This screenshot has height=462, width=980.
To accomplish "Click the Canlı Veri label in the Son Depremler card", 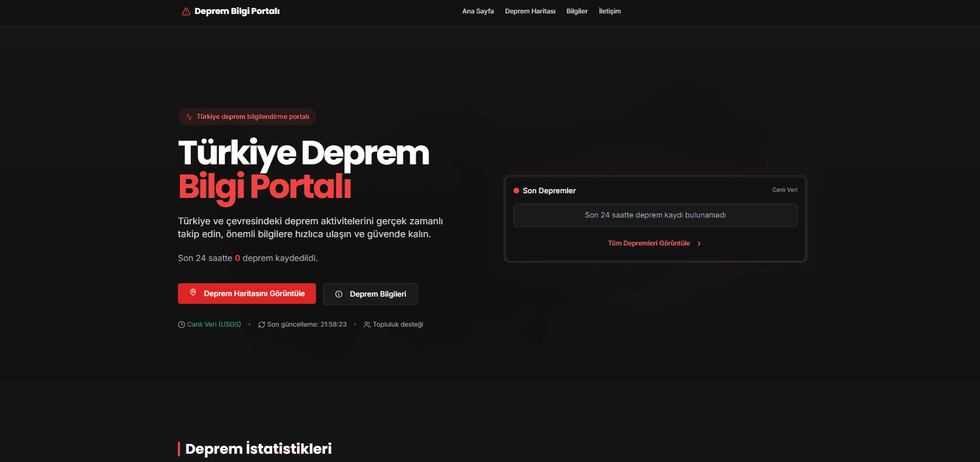I will pos(785,190).
